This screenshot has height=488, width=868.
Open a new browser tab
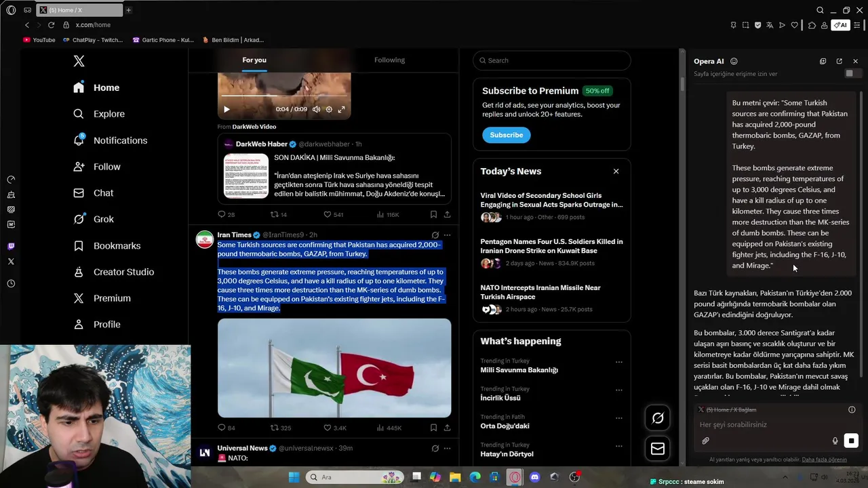tap(128, 10)
